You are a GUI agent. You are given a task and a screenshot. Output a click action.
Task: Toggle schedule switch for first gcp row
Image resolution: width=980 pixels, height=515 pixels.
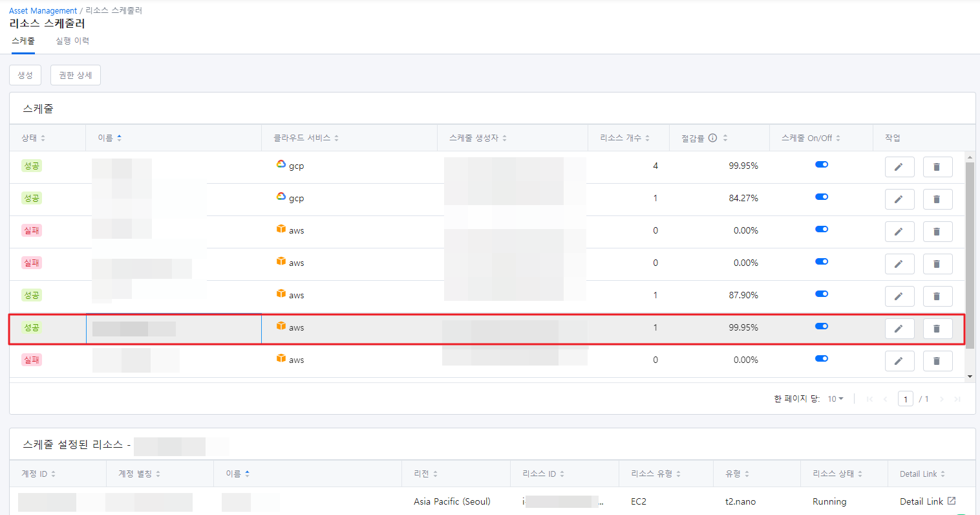(822, 164)
